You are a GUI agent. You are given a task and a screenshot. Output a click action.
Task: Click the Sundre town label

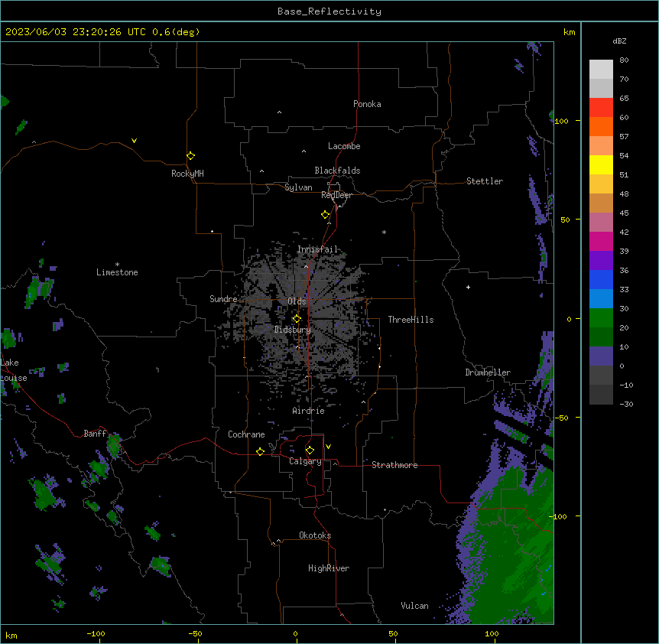click(223, 299)
